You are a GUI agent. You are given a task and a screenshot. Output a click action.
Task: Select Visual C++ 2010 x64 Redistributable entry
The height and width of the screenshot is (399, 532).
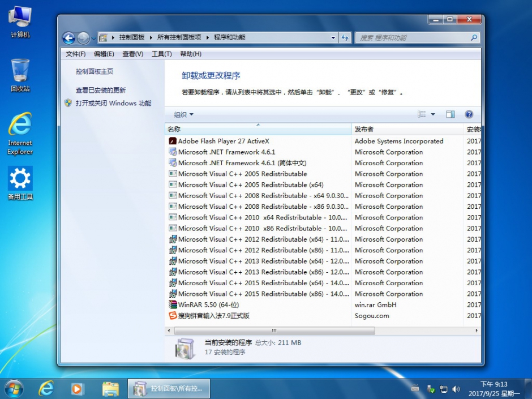[x=258, y=217]
